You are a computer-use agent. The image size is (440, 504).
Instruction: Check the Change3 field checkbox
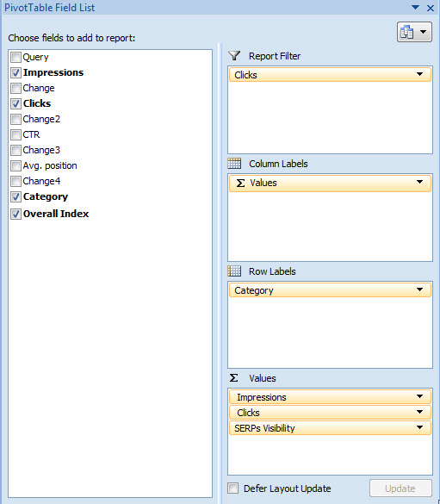(x=15, y=150)
